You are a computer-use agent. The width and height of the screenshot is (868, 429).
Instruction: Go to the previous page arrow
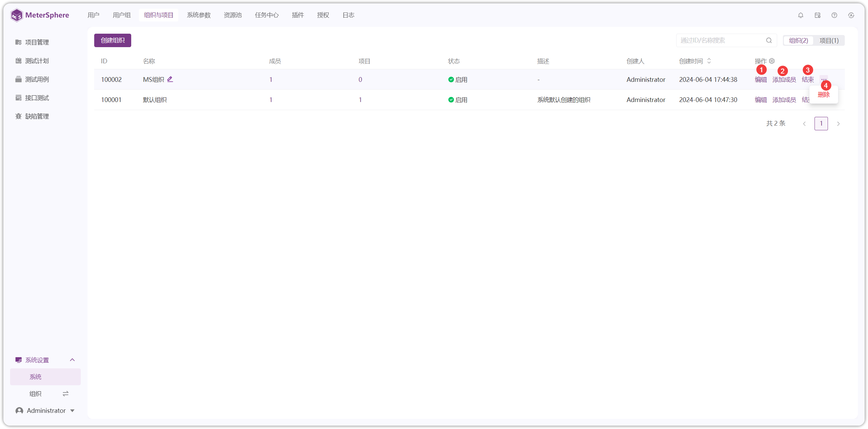click(x=804, y=124)
